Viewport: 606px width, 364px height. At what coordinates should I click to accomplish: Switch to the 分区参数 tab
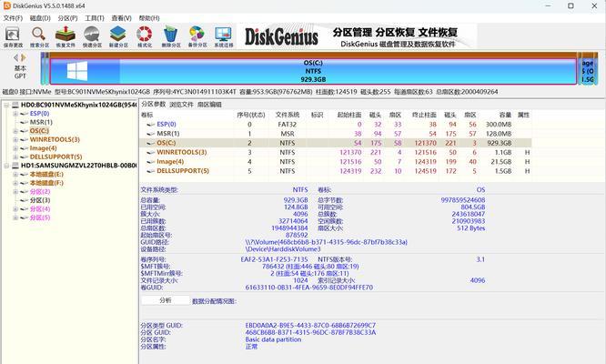[x=154, y=105]
